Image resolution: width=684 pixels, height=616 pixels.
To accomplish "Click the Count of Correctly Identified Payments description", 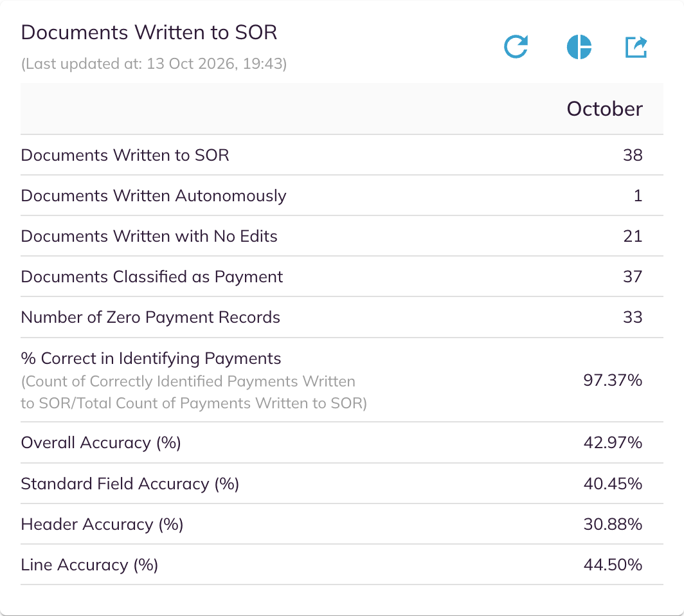I will (x=194, y=392).
